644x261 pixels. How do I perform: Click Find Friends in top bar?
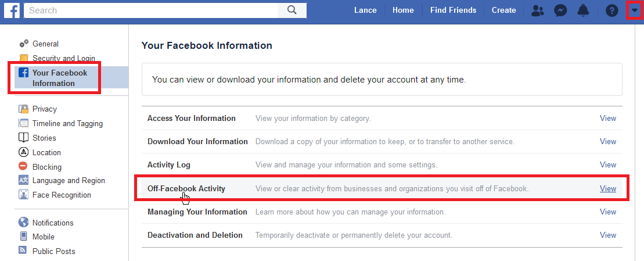pyautogui.click(x=453, y=10)
